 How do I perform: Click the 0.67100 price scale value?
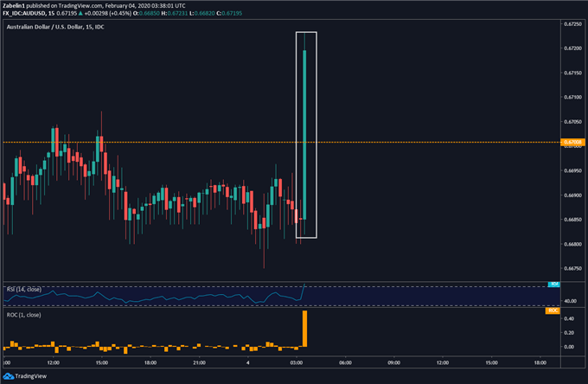pos(572,97)
